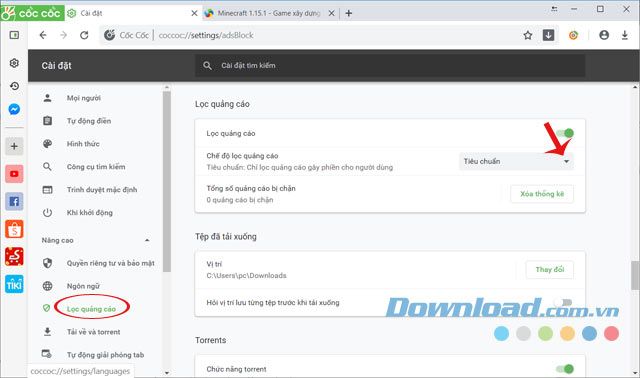Click the C:\Users\pc\Downloads path text
Screen dimensions: 640x378
(246, 276)
